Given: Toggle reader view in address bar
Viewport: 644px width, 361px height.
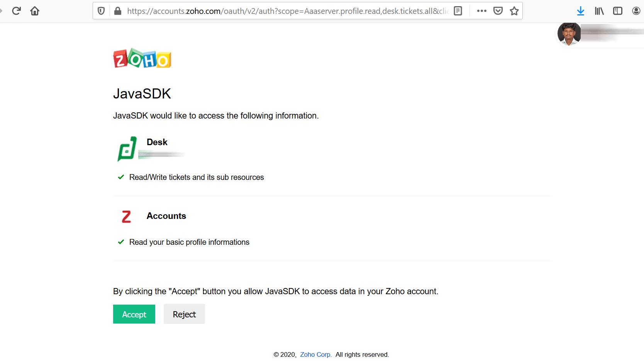Looking at the screenshot, I should click(458, 11).
